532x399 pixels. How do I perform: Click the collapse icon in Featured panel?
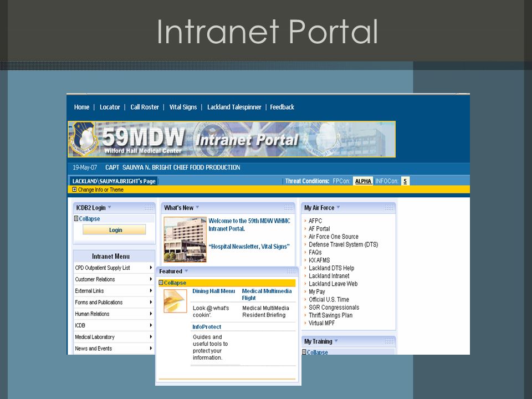(161, 282)
